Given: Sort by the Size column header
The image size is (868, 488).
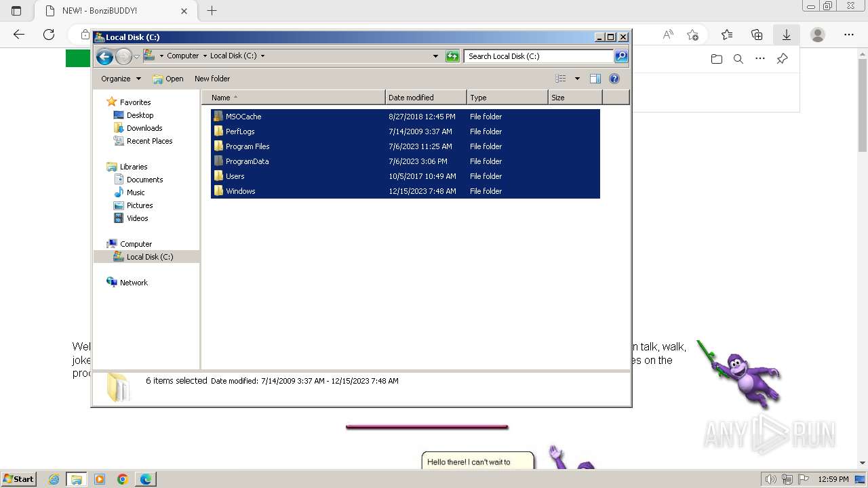Looking at the screenshot, I should coord(575,98).
